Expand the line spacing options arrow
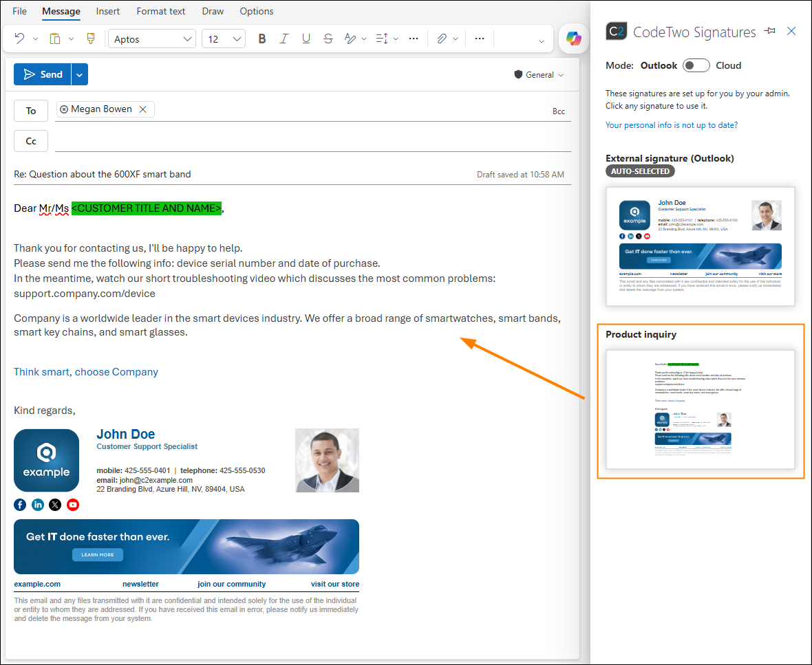The width and height of the screenshot is (812, 665). 396,39
